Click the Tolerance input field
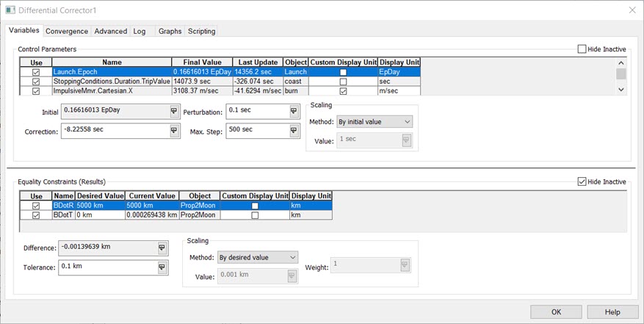Image resolution: width=644 pixels, height=324 pixels. [106, 267]
